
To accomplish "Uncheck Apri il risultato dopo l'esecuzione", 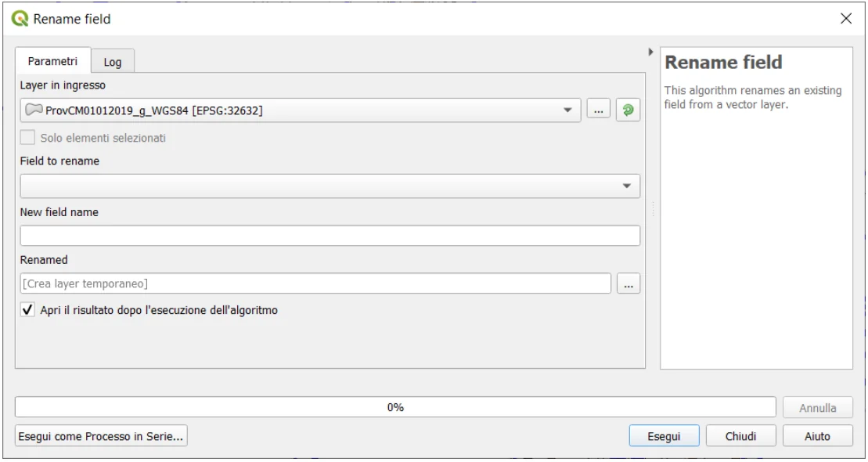I will tap(28, 310).
